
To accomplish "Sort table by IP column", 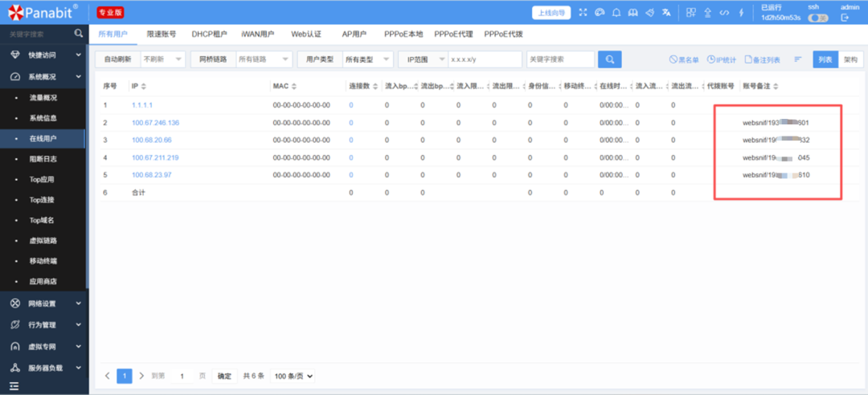I will tap(144, 87).
